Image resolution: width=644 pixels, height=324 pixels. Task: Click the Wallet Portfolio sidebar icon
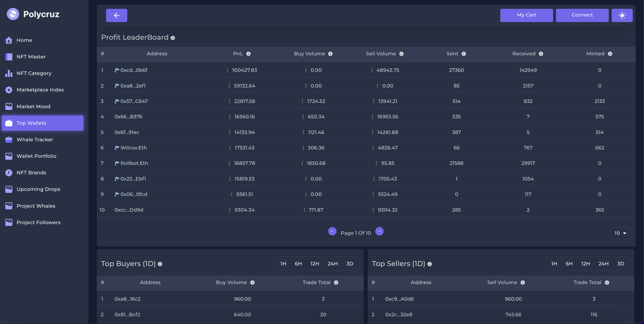(x=9, y=156)
